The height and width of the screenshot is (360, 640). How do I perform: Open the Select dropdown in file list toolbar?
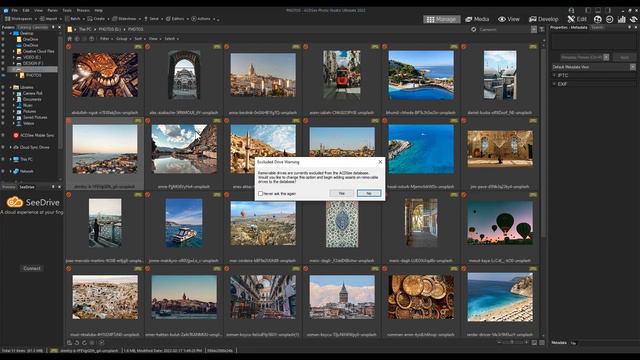(171, 39)
